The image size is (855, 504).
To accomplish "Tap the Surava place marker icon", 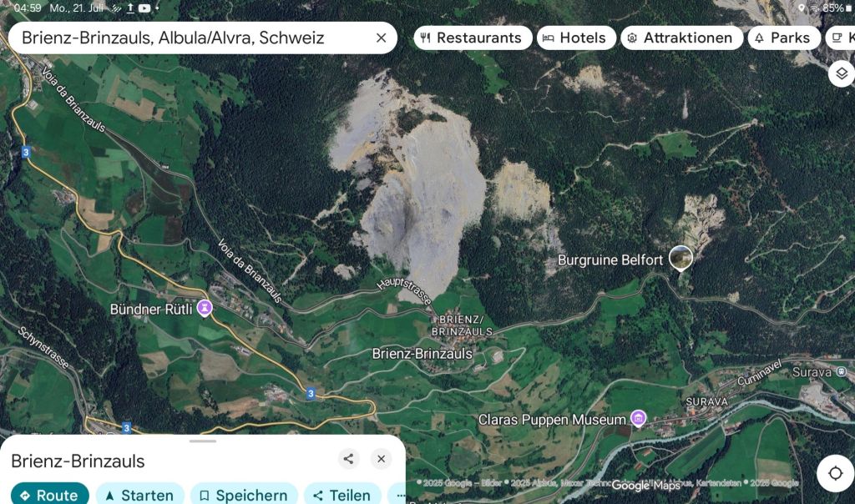I will 842,371.
